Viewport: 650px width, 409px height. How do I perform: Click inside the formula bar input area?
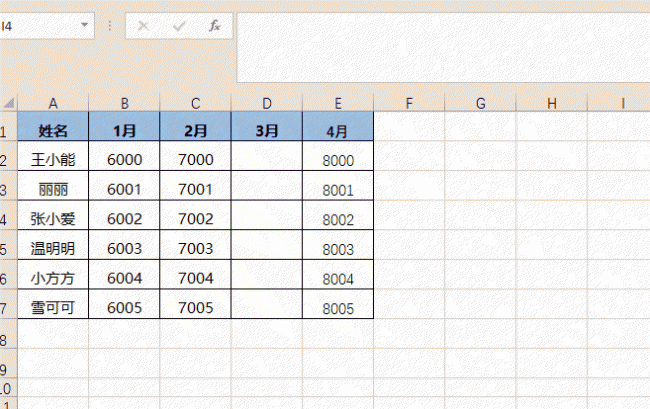coord(443,48)
